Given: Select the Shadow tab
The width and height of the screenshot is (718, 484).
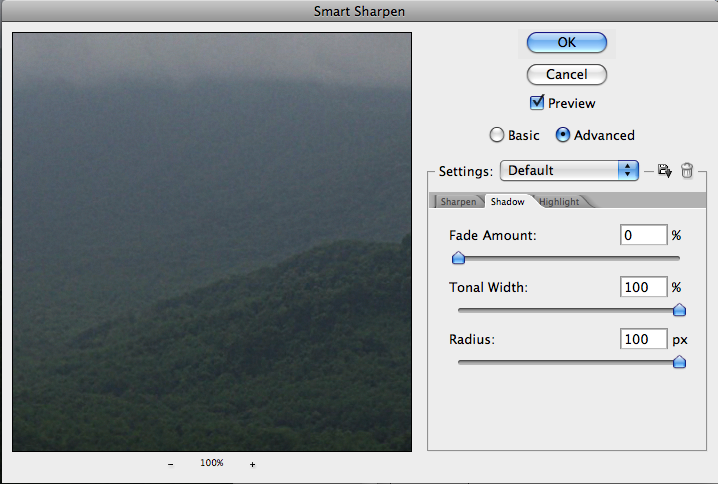Looking at the screenshot, I should pos(507,202).
